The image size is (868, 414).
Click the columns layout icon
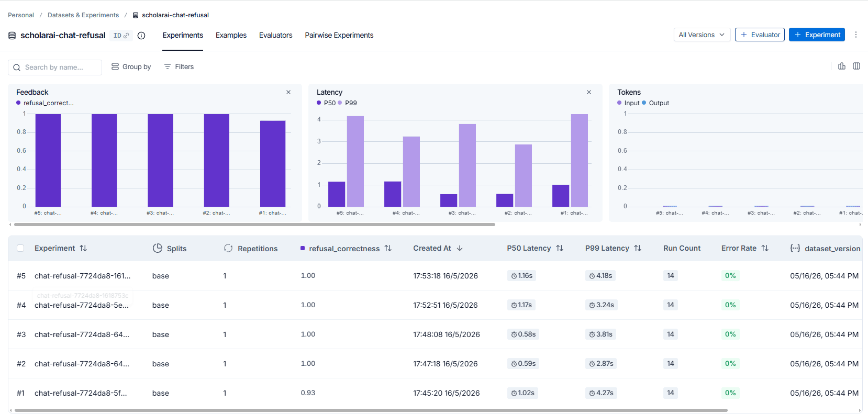point(856,66)
